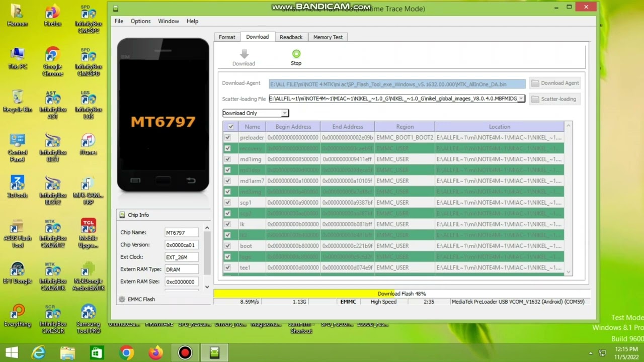The height and width of the screenshot is (362, 644).
Task: Open InfinityBox LGS shortcut
Action: pos(88,105)
